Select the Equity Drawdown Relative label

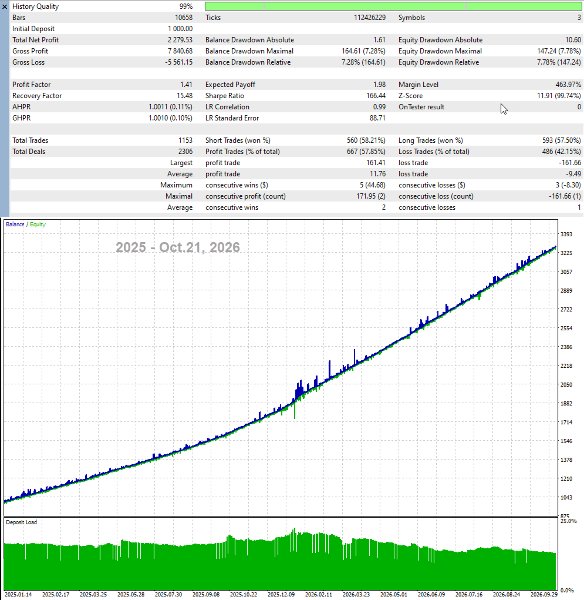pyautogui.click(x=439, y=62)
